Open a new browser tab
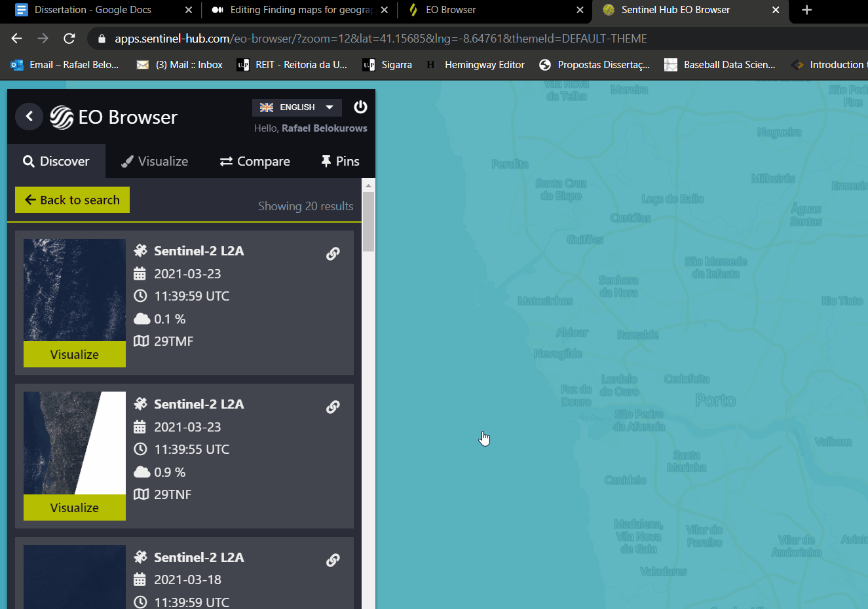Screen dimensions: 868x609 [x=806, y=10]
